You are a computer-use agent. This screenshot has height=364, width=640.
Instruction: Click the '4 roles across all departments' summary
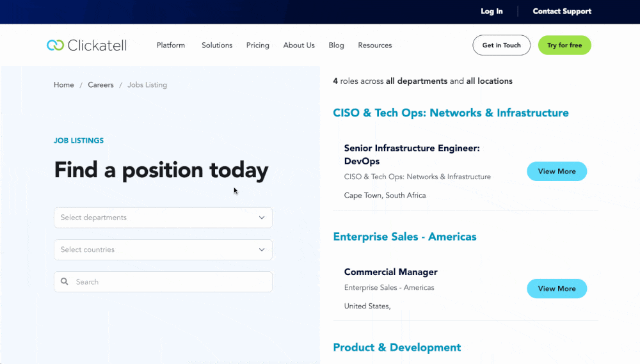(x=422, y=81)
